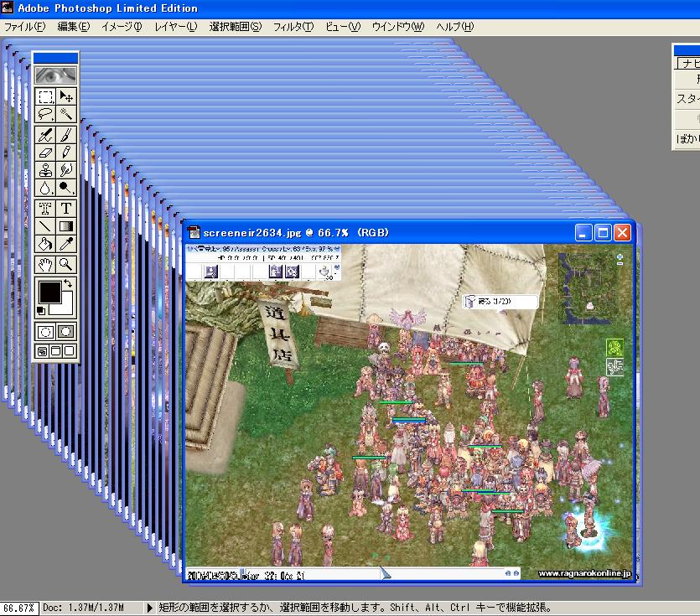
Task: Activate the Eraser tool
Action: pos(45,153)
